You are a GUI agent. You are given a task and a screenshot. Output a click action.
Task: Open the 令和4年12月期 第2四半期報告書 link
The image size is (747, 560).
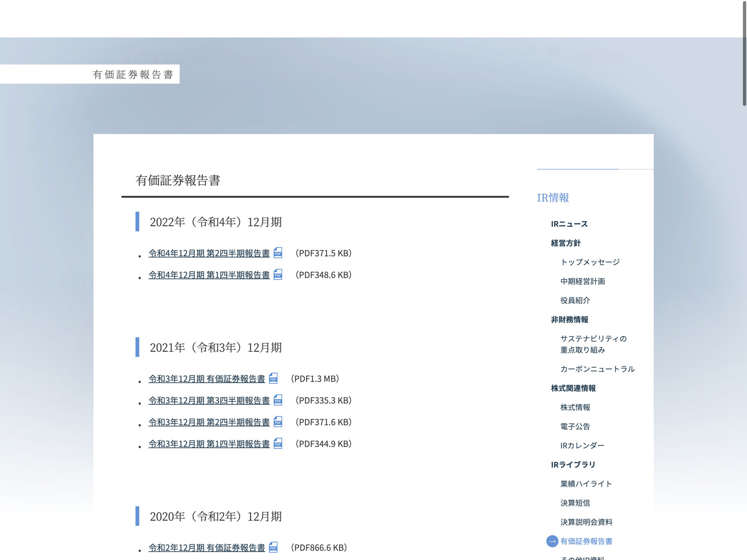point(209,253)
